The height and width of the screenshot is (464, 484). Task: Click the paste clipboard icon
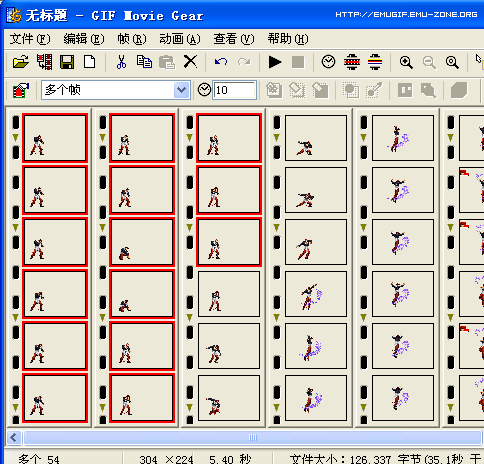coord(167,62)
